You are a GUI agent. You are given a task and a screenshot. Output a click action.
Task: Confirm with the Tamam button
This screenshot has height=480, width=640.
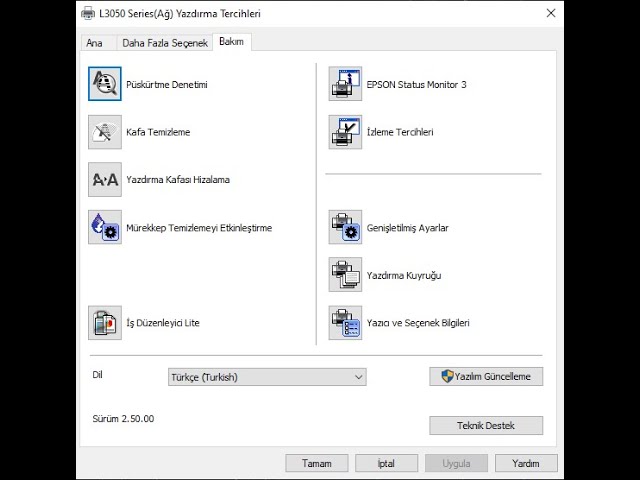click(x=317, y=463)
